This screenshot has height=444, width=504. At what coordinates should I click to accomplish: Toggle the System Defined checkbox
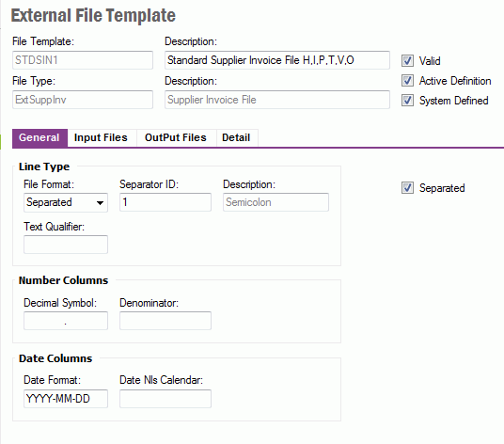pyautogui.click(x=407, y=101)
